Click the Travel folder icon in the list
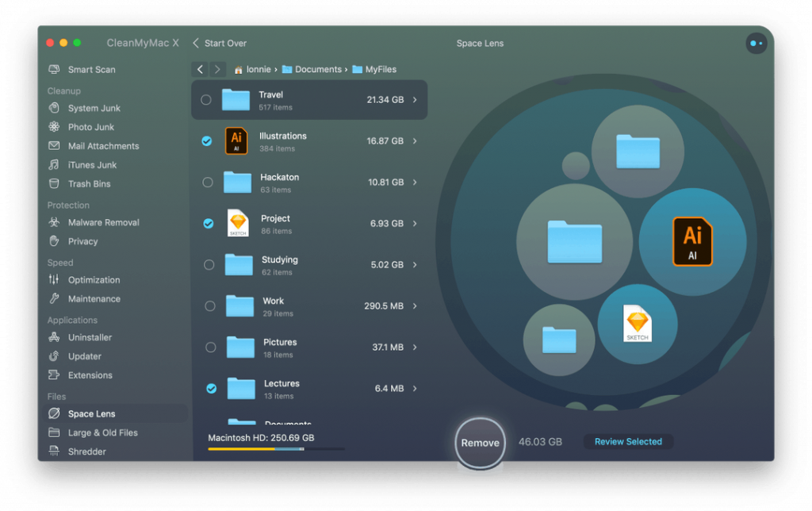The height and width of the screenshot is (511, 812). click(236, 99)
